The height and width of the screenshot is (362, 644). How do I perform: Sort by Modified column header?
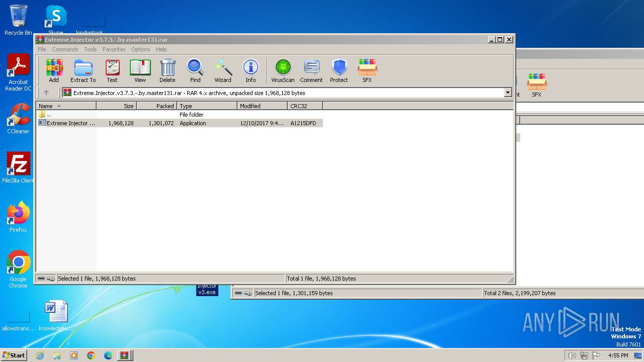point(262,106)
